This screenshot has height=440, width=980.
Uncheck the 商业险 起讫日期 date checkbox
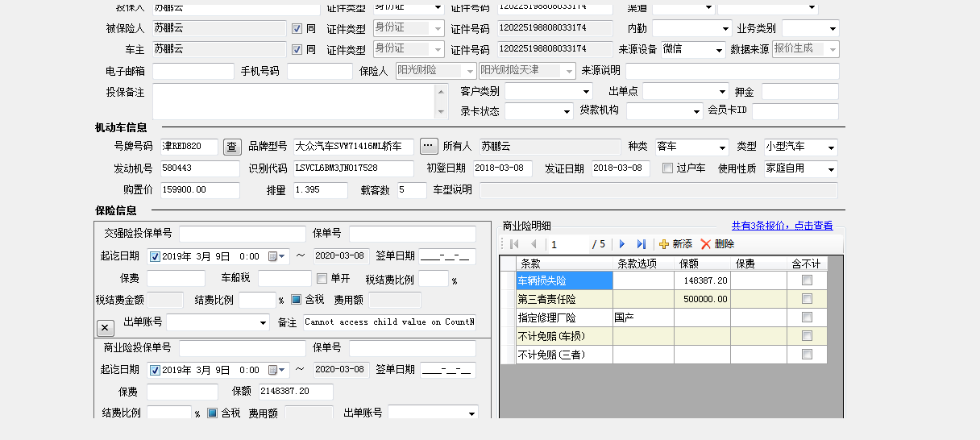[156, 370]
